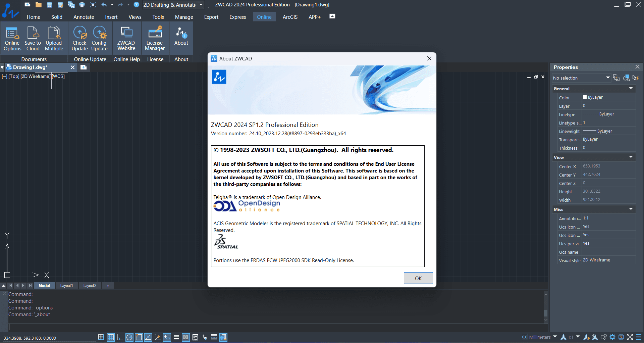Collapse the View section in Properties
This screenshot has height=343, width=644.
pyautogui.click(x=631, y=157)
